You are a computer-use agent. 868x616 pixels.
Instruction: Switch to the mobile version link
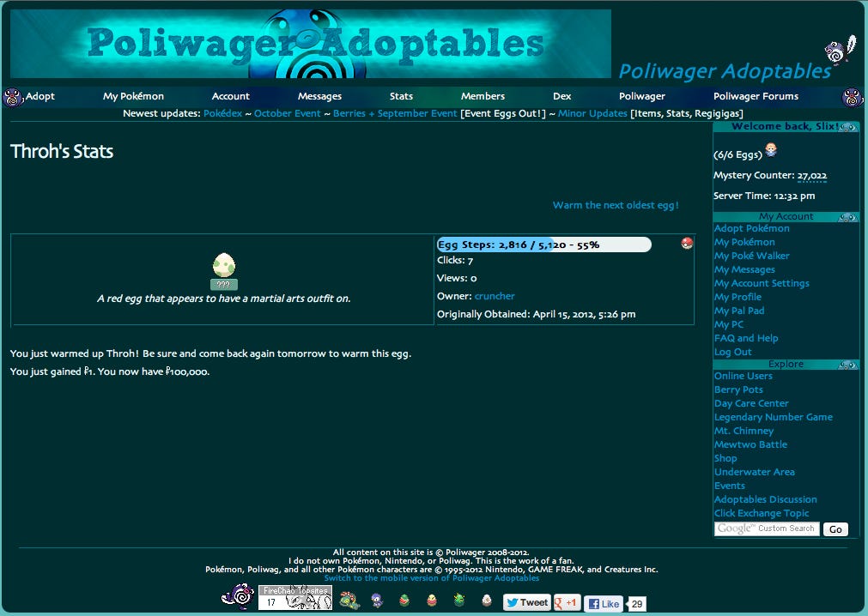click(x=432, y=578)
